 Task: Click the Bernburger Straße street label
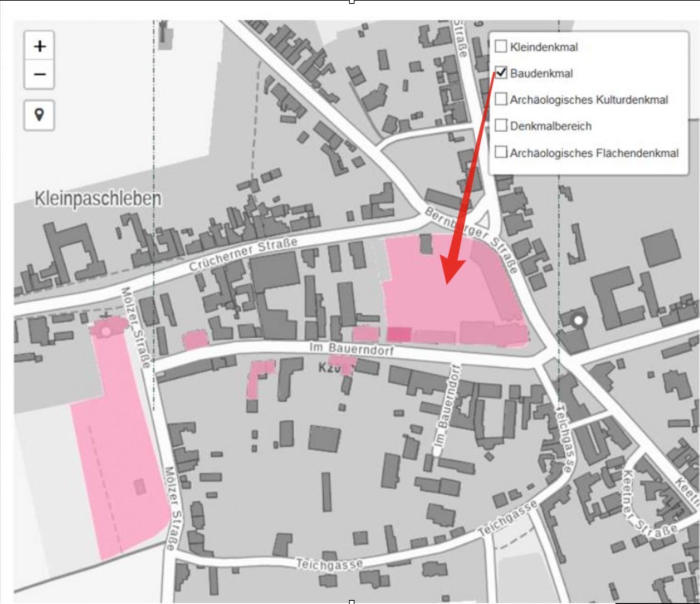point(471,238)
